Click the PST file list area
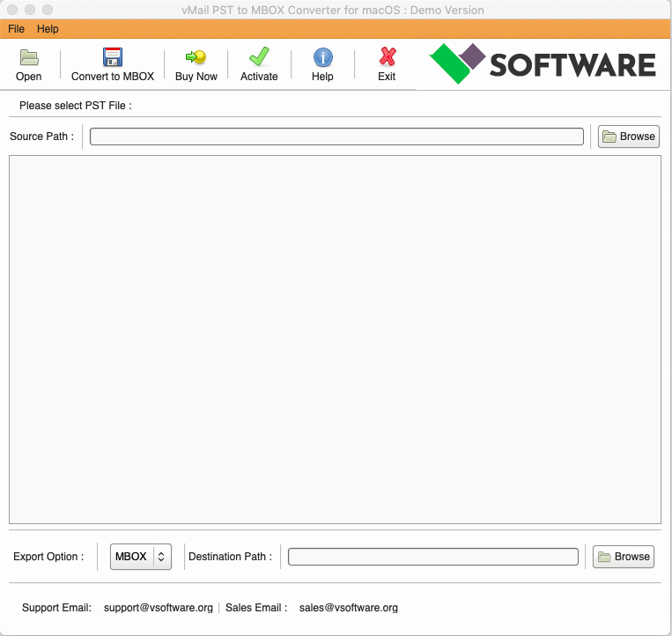The height and width of the screenshot is (636, 672). coord(335,339)
